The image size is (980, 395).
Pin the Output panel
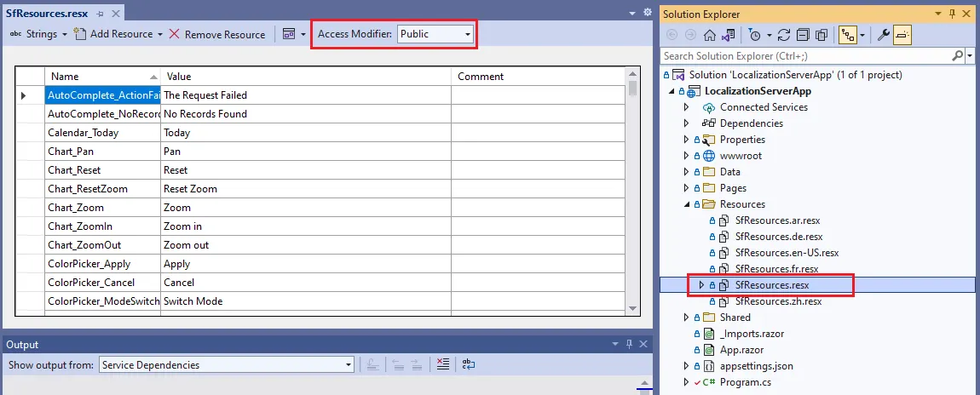(630, 344)
